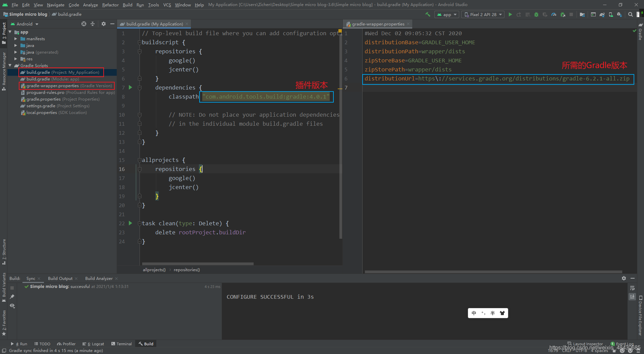This screenshot has height=354, width=644.
Task: Click run gutter arrow on line 7
Action: pos(130,87)
